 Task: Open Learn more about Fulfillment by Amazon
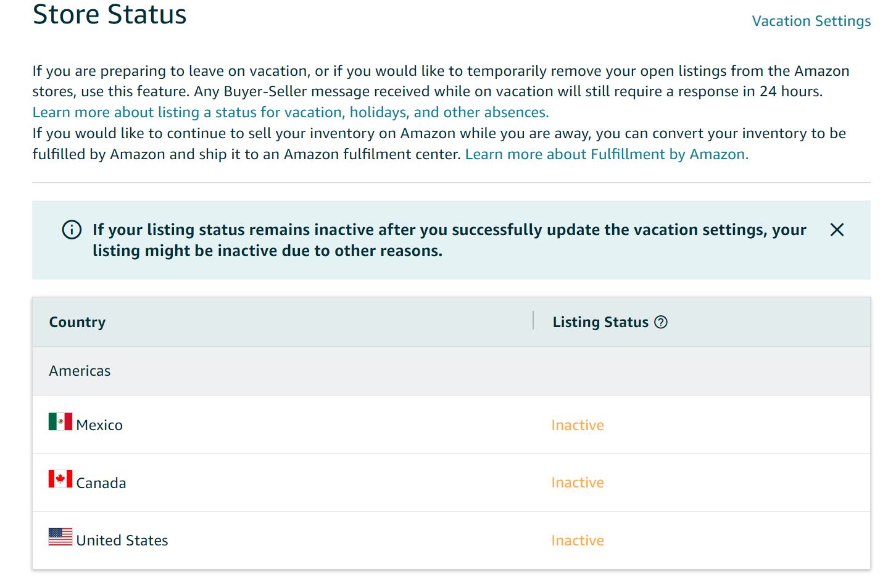pyautogui.click(x=607, y=154)
